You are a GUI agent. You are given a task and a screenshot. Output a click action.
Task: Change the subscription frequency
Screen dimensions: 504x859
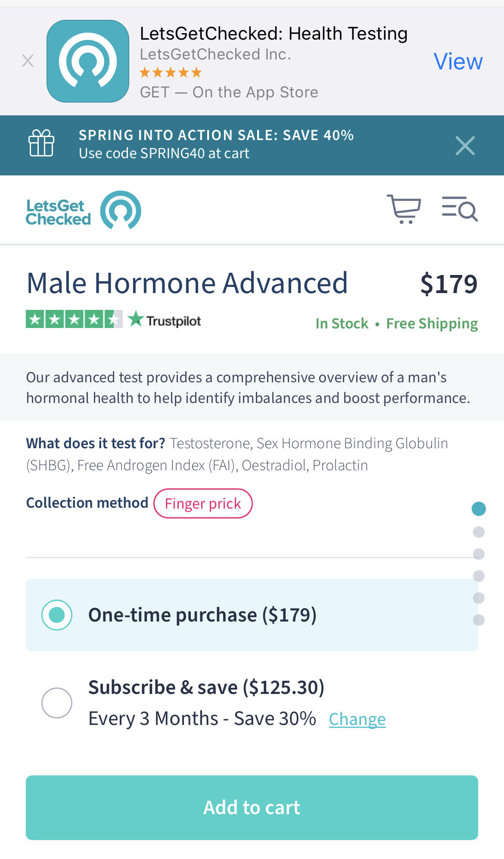[x=357, y=719]
